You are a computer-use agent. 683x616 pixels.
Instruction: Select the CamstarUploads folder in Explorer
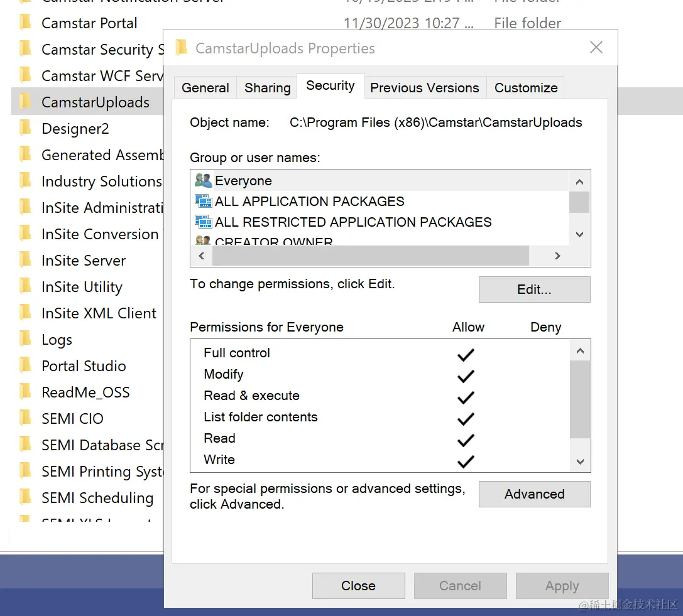(x=96, y=102)
